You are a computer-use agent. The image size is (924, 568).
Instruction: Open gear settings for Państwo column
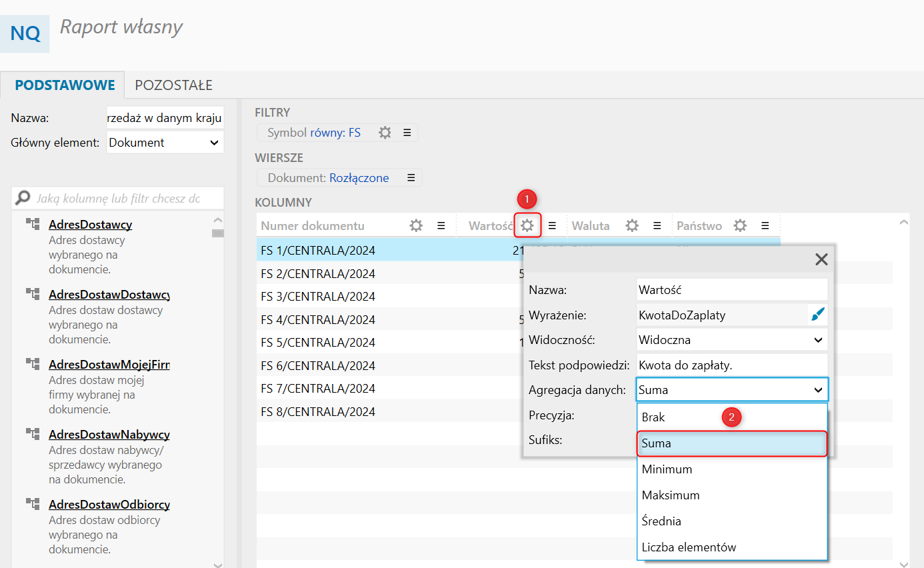click(x=740, y=226)
